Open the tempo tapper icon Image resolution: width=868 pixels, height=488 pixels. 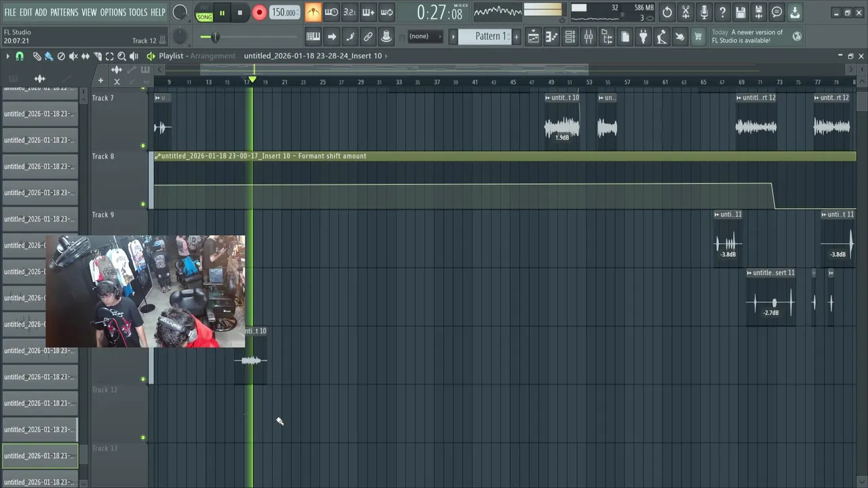click(661, 37)
